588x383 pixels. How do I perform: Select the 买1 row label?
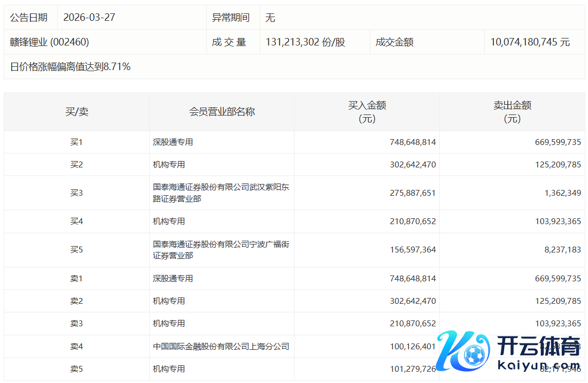76,142
